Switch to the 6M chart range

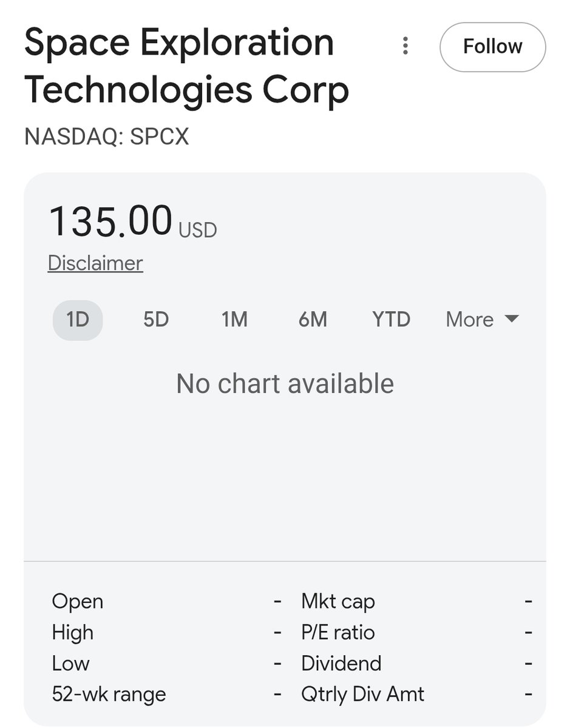[x=313, y=319]
